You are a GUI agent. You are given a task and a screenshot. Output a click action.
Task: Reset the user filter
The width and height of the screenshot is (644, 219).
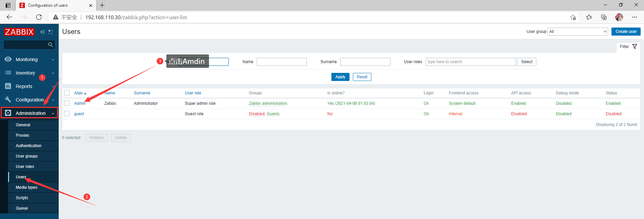[x=362, y=77]
